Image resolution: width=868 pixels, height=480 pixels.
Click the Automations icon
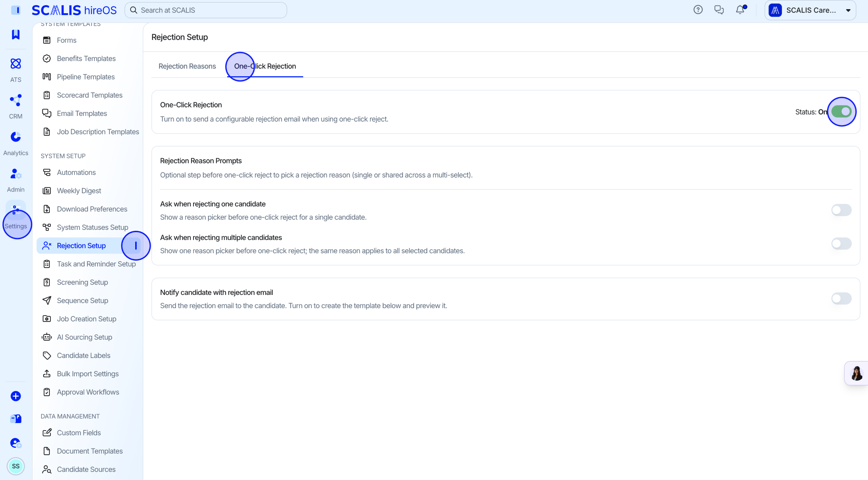pos(47,173)
